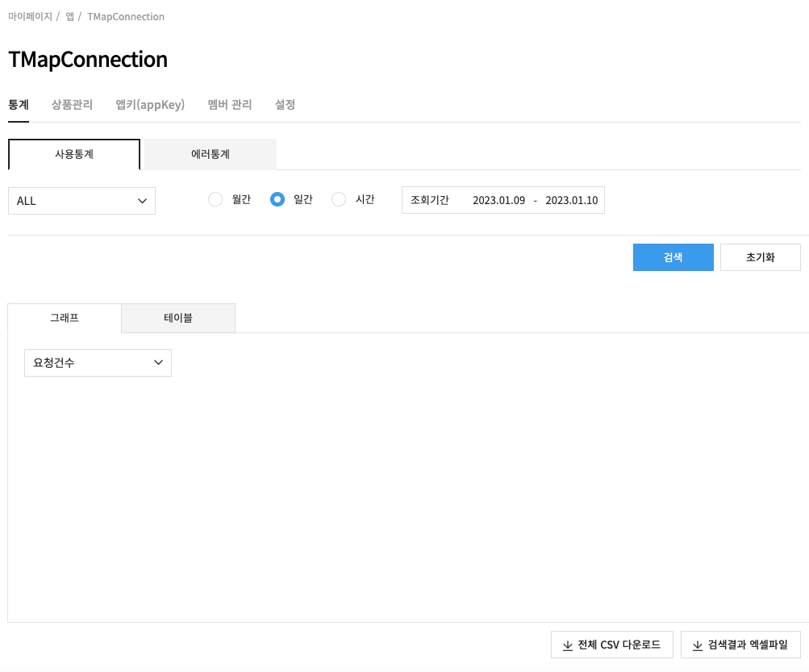This screenshot has width=809, height=672.
Task: Click the 검색결과 엑셀파일 button
Action: coord(741,645)
